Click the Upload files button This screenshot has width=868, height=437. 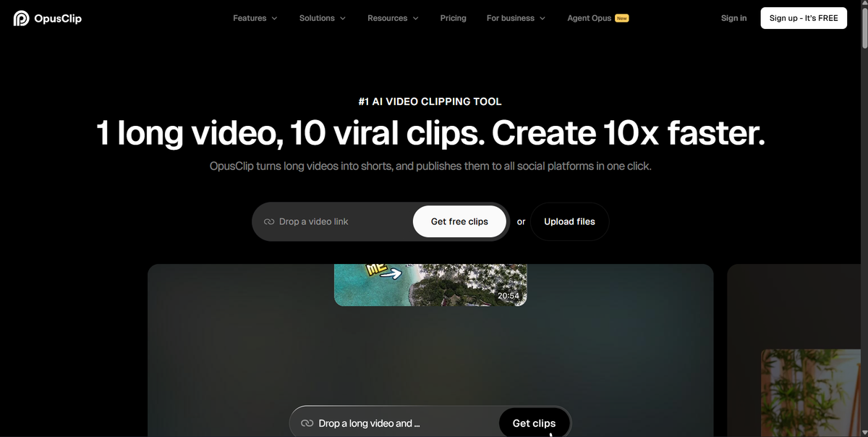[x=569, y=221]
